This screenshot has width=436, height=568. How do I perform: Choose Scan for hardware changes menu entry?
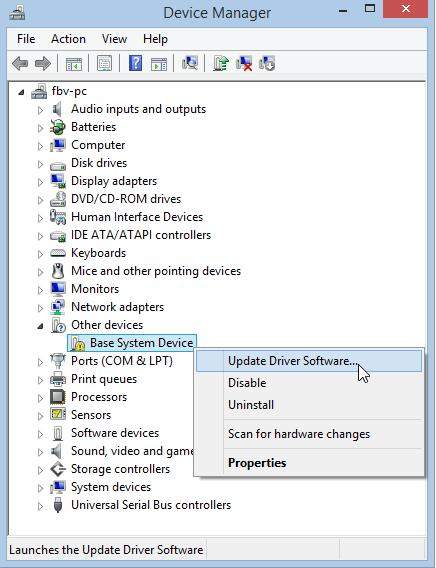(x=309, y=434)
